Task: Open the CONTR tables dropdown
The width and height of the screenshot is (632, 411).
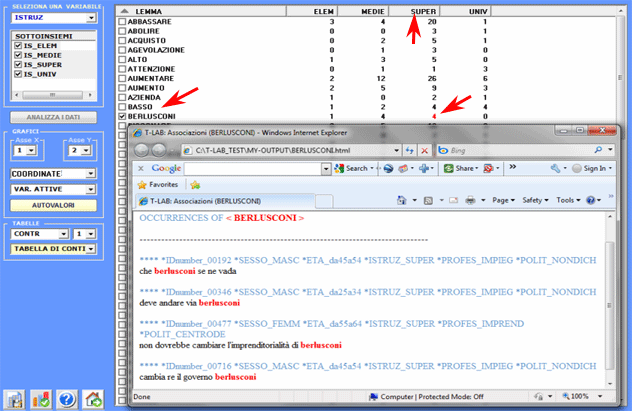Action: [63, 234]
